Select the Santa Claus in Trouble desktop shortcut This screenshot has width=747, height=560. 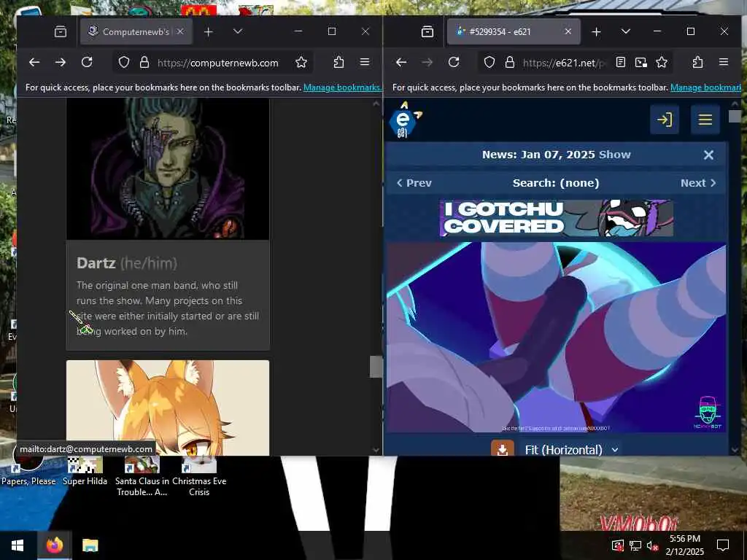(x=142, y=476)
